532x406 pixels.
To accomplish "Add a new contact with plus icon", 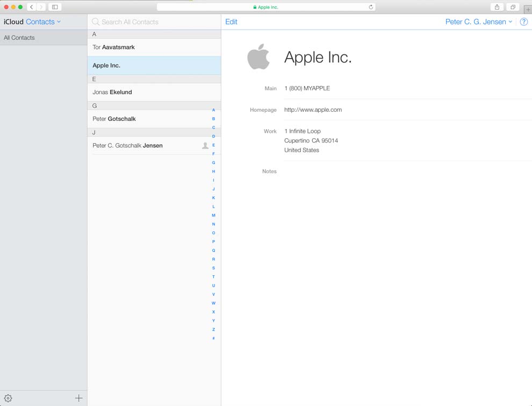I will [78, 398].
